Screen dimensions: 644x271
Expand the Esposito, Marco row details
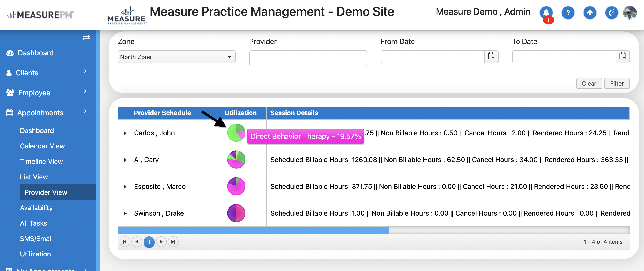click(x=125, y=187)
